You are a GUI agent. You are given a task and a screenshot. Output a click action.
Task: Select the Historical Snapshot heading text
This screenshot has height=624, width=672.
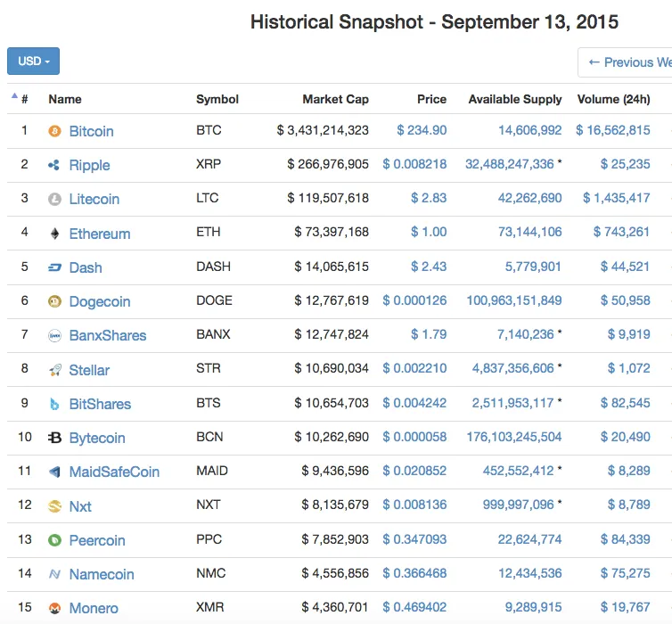click(x=434, y=22)
